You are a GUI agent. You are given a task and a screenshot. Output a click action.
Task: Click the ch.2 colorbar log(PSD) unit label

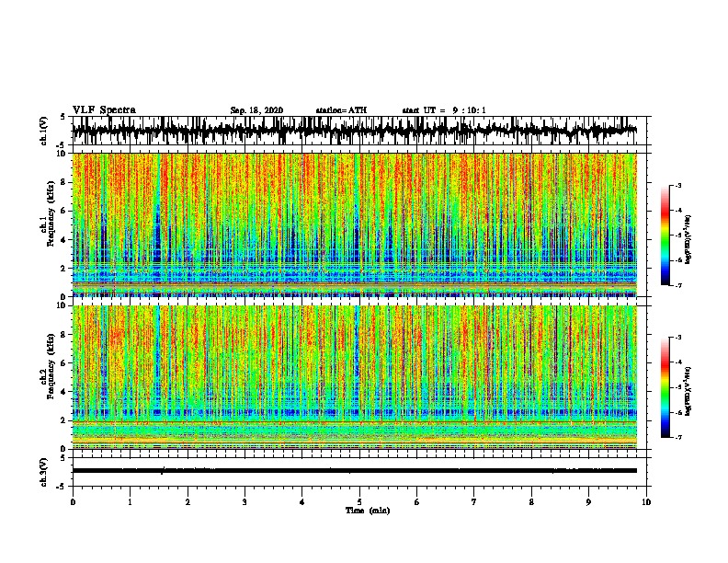688,391
